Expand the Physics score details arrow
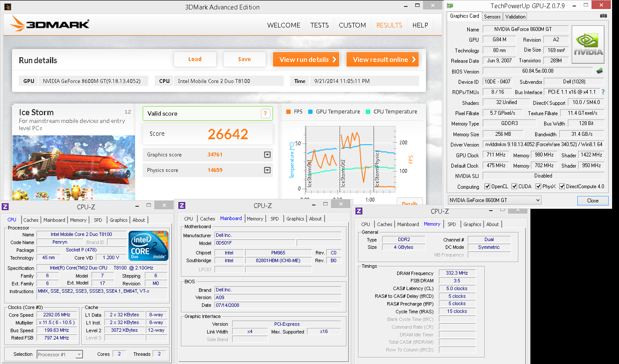 tap(267, 170)
